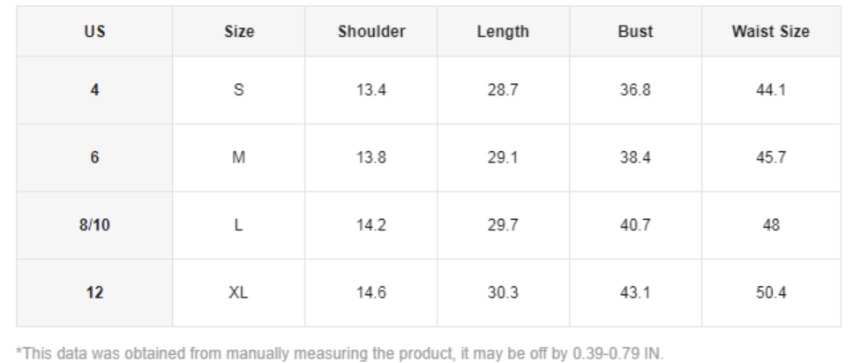Click the Length column header
868x363 pixels.
[x=503, y=32]
